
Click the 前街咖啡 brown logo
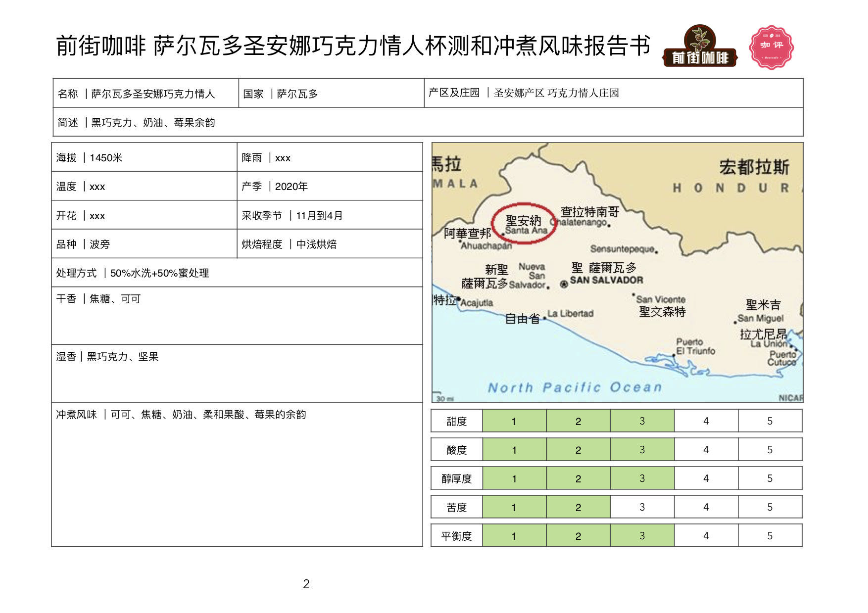[699, 47]
